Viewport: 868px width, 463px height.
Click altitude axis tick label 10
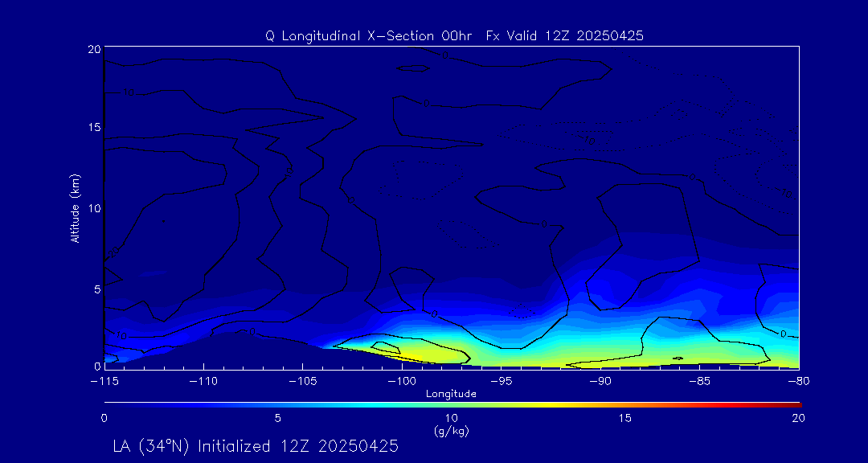(94, 208)
